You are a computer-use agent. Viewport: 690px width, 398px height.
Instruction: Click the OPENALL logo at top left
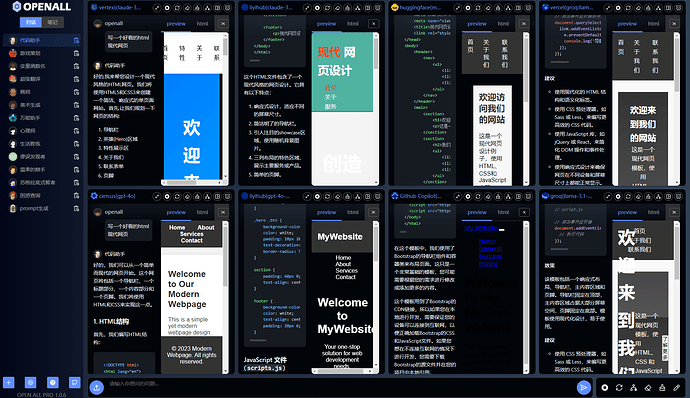point(41,7)
